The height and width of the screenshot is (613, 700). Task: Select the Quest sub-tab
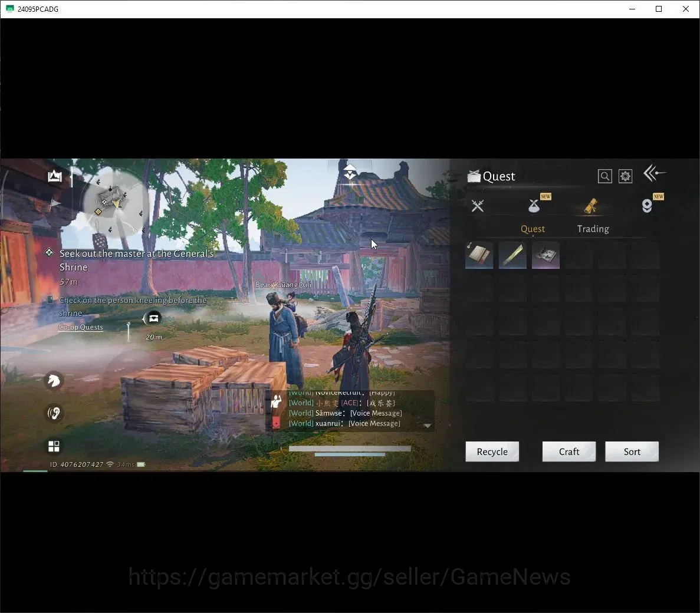533,229
